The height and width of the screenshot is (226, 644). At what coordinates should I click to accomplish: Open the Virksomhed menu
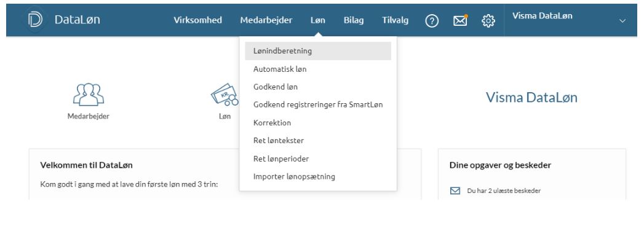pyautogui.click(x=197, y=20)
